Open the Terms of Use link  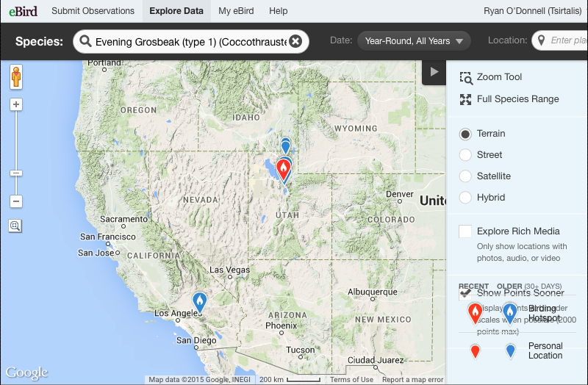[x=351, y=379]
